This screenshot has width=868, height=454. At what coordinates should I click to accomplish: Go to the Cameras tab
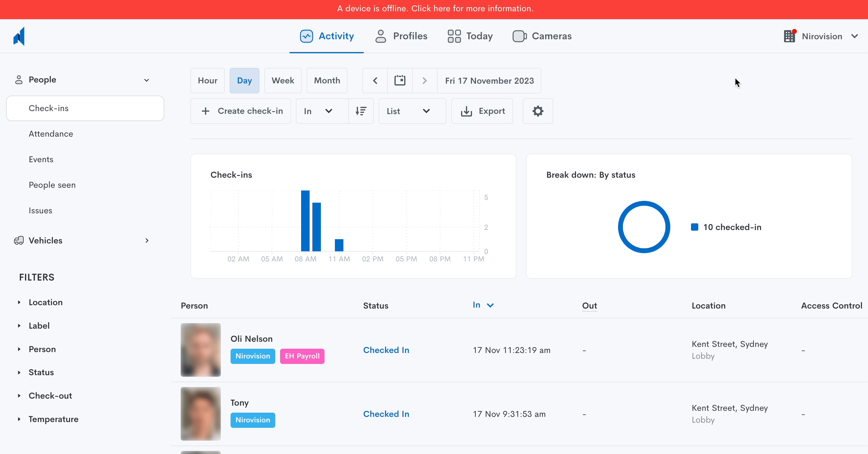pos(542,36)
